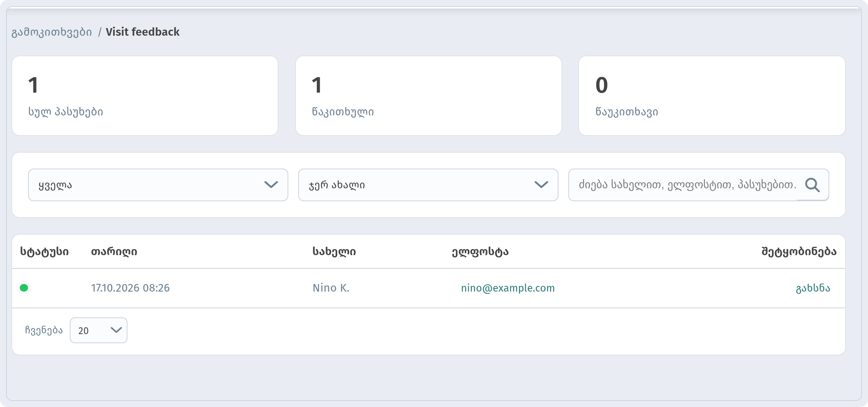Go to გამოკითხვები breadcrumb

point(52,32)
